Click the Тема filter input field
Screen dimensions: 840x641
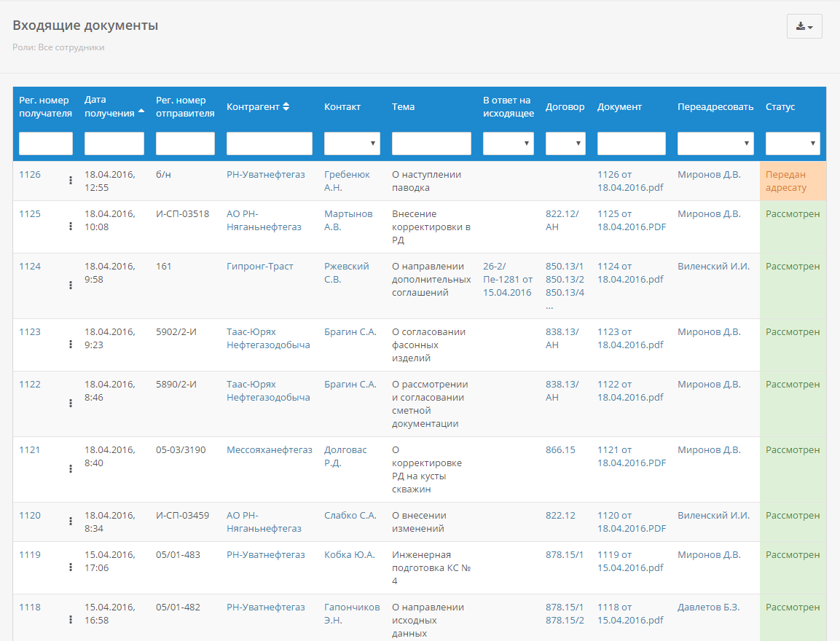click(x=431, y=143)
